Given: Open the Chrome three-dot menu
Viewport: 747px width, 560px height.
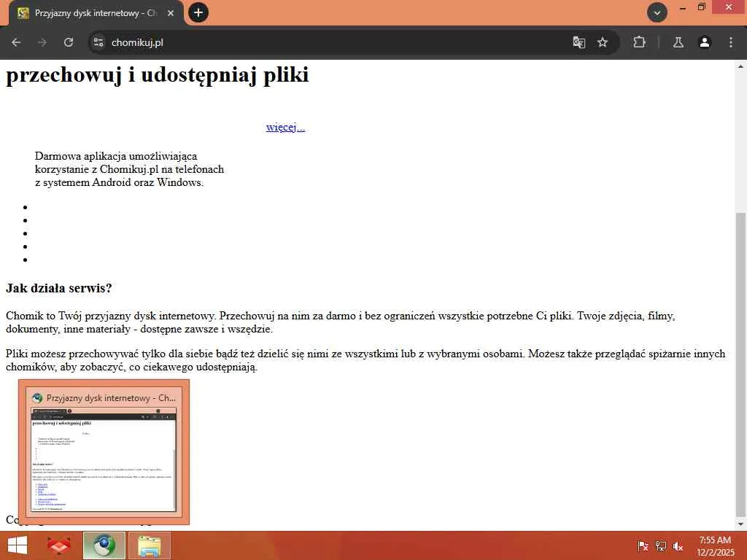Looking at the screenshot, I should pyautogui.click(x=731, y=42).
